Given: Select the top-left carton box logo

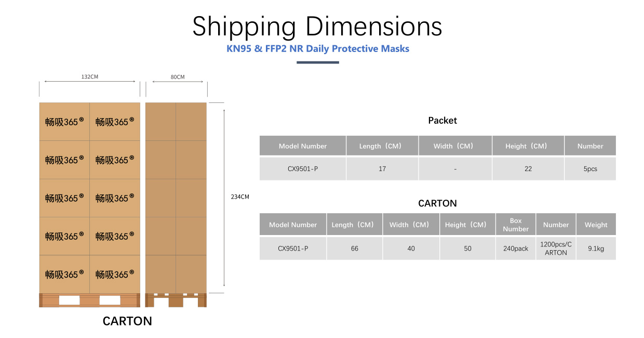Looking at the screenshot, I should (x=64, y=122).
